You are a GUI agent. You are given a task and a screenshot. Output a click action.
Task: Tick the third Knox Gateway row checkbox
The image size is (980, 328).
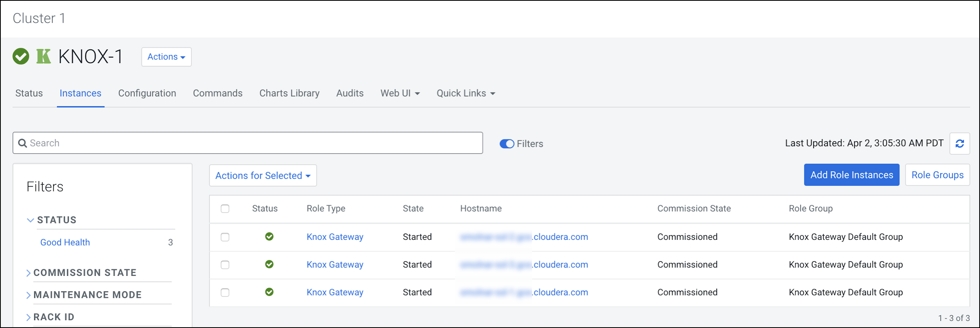(225, 293)
